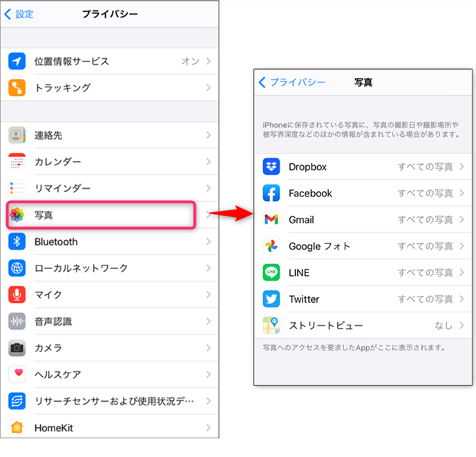Tap the Gmail app icon
Viewport: 476px width, 457px height.
(x=271, y=219)
